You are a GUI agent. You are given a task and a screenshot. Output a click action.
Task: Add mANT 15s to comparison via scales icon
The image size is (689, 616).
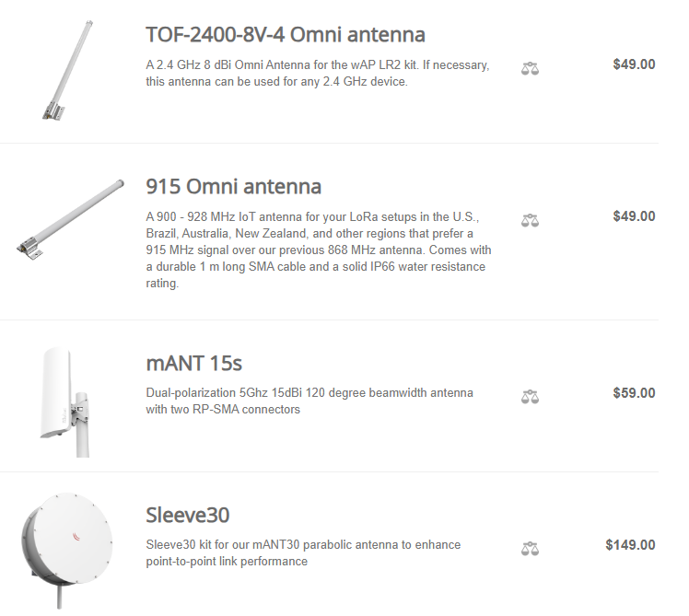click(x=530, y=397)
